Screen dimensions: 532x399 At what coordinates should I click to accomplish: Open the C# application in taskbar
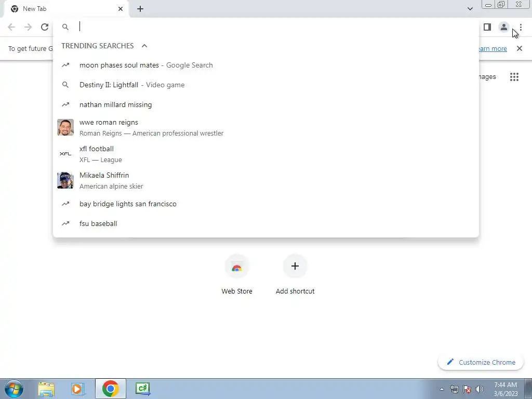point(142,389)
